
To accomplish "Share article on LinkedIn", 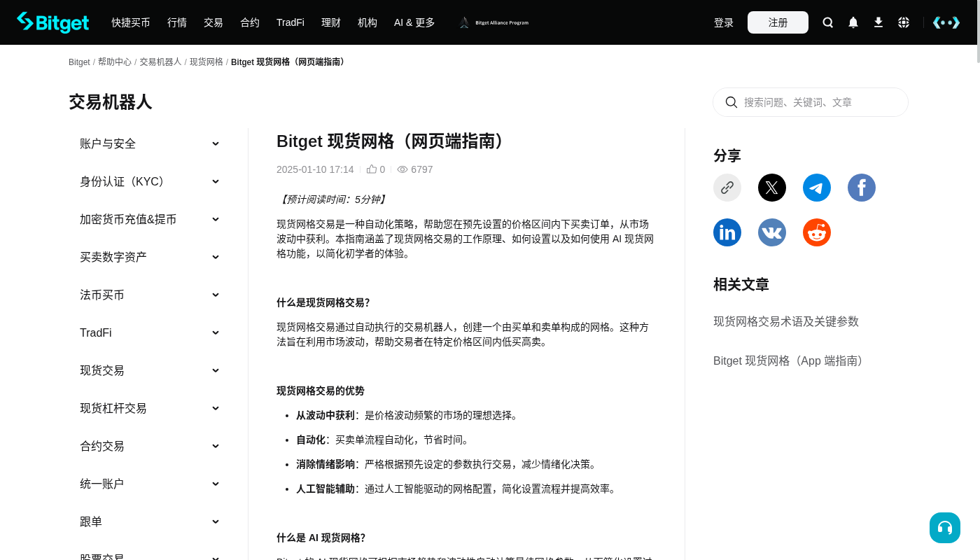I will (x=727, y=232).
